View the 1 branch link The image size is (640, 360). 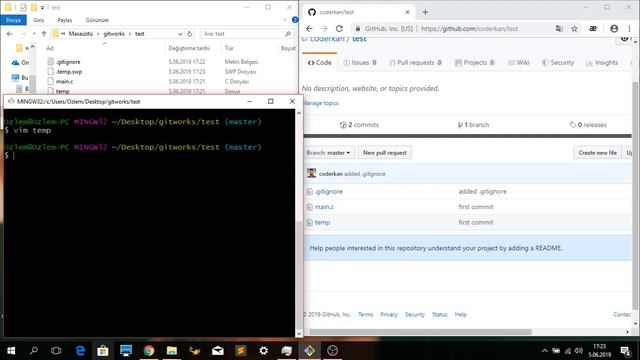pyautogui.click(x=473, y=125)
